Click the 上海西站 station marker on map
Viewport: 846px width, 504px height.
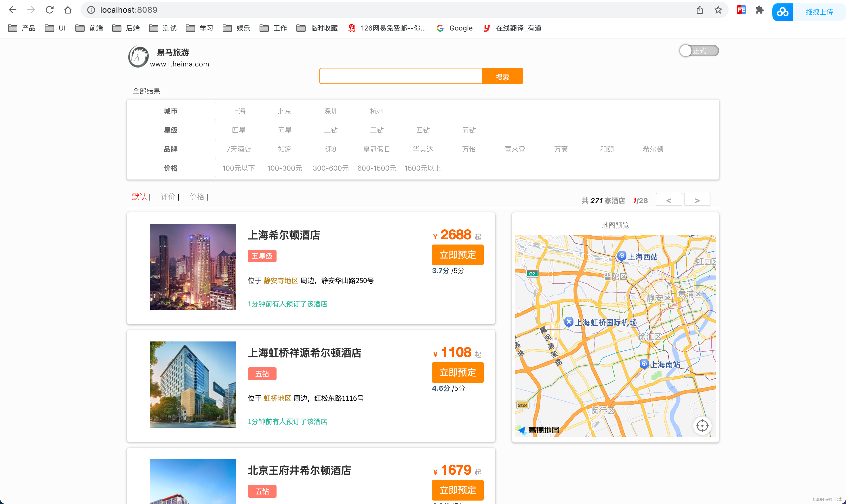[x=622, y=256]
